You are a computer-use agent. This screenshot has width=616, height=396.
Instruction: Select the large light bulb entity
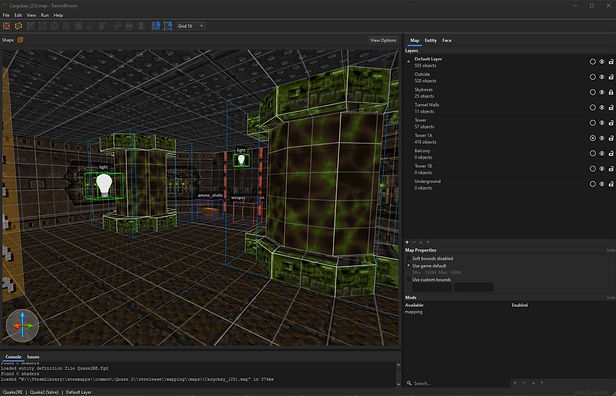click(104, 185)
